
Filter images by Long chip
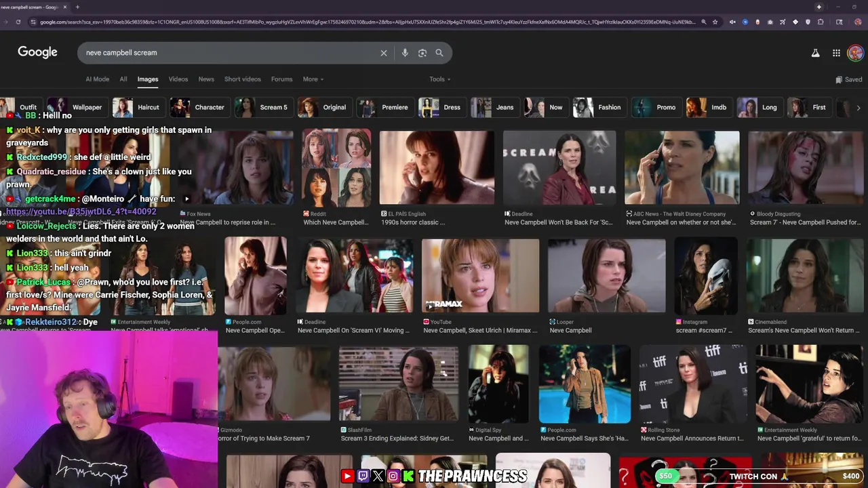759,107
